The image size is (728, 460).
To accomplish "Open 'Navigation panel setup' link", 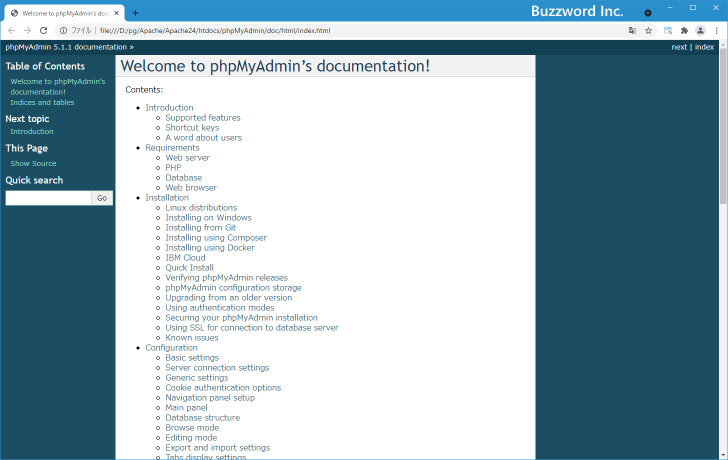I will [x=210, y=398].
